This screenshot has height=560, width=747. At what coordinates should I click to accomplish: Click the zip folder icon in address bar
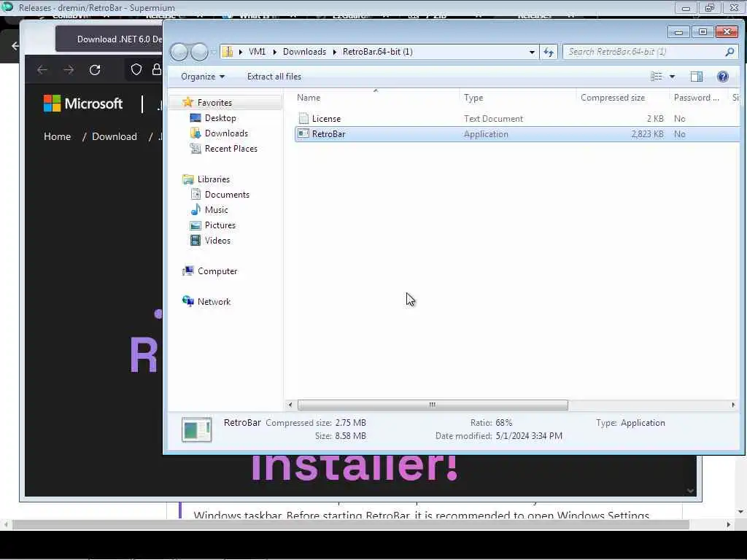click(x=228, y=52)
